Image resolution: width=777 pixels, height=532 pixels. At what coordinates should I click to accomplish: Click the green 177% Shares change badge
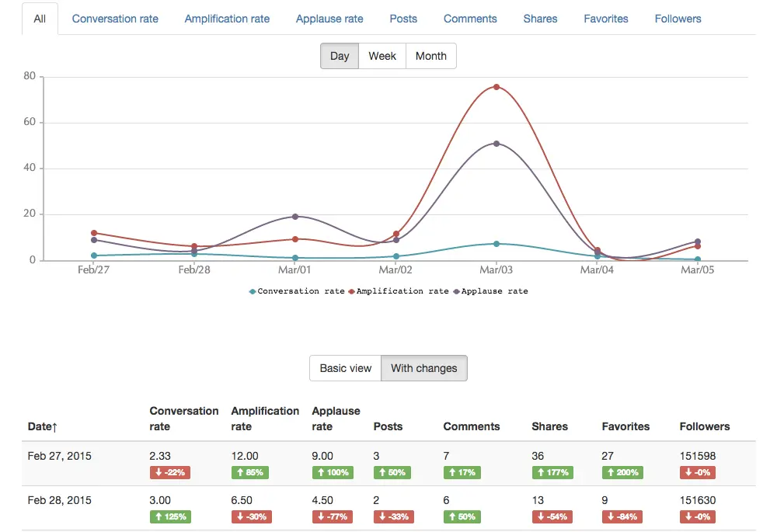552,472
